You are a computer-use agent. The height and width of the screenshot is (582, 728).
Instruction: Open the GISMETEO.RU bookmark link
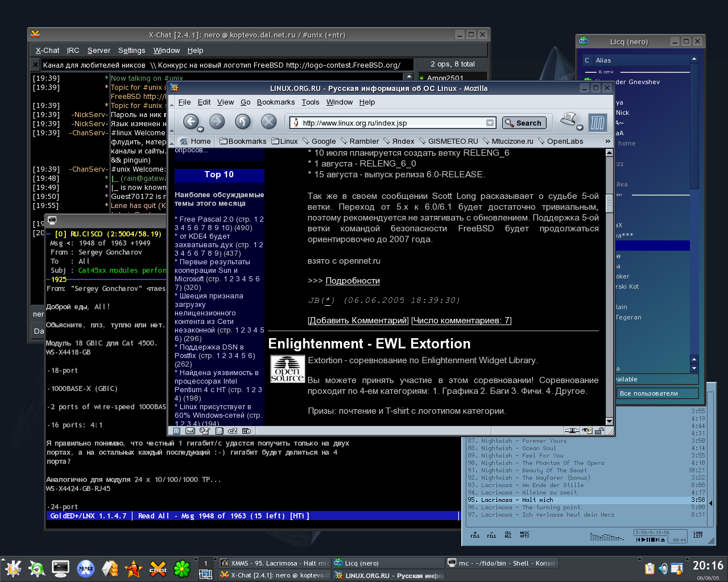449,141
